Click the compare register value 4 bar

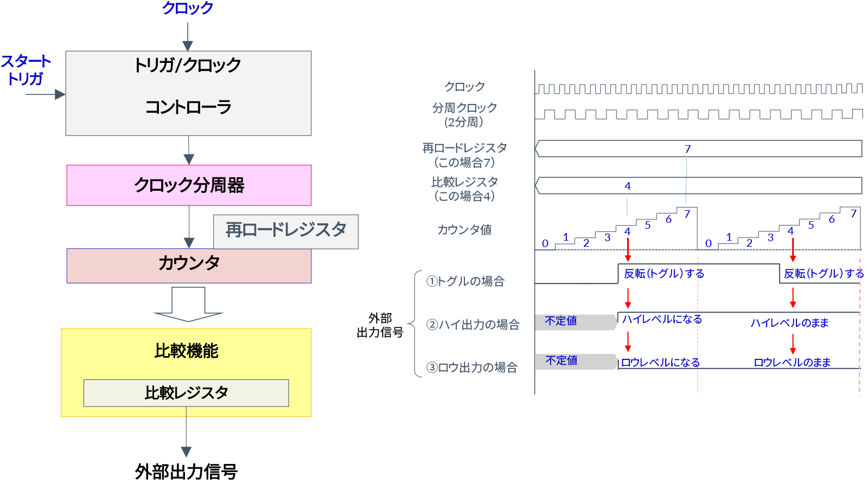pos(698,186)
